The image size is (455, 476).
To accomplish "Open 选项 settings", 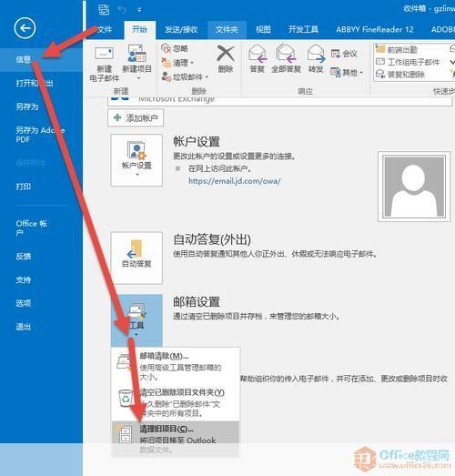I will (24, 303).
